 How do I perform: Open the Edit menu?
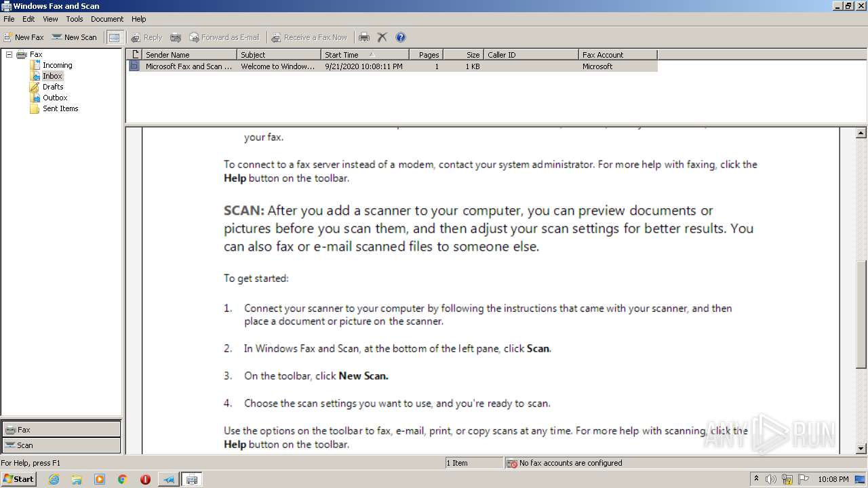click(x=28, y=19)
